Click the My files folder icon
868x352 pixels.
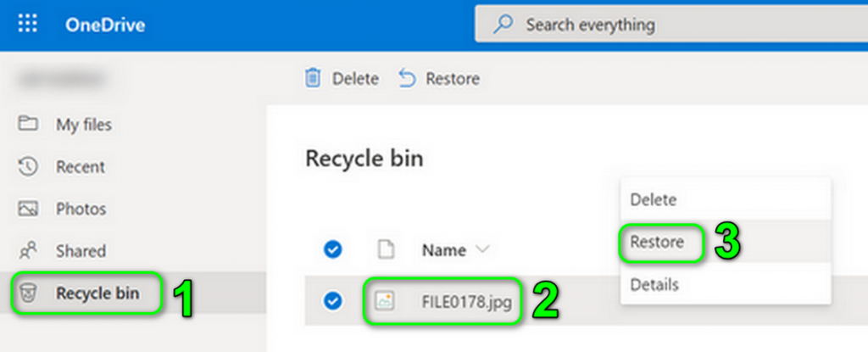28,123
